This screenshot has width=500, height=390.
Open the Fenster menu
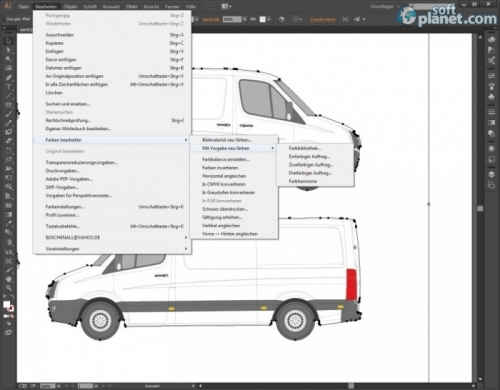click(x=172, y=7)
